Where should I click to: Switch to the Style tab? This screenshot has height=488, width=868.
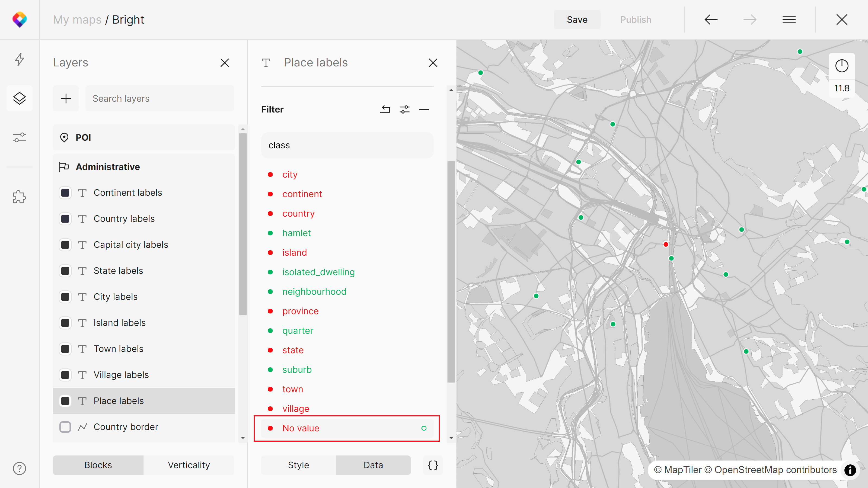coord(298,465)
